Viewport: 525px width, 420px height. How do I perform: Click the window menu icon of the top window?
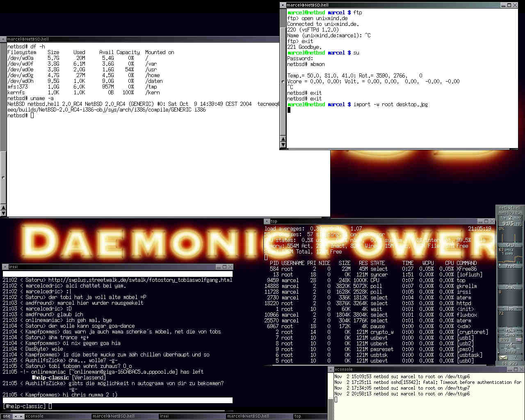(267, 221)
